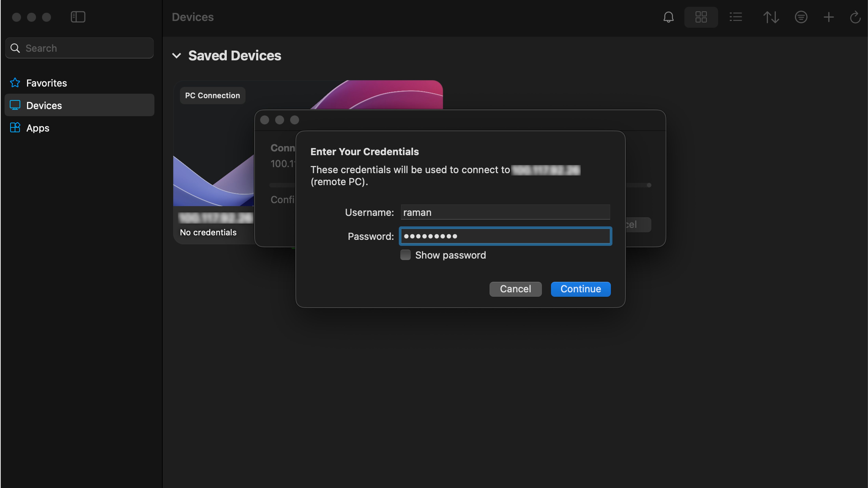Viewport: 868px width, 488px height.
Task: Select Devices in the sidebar
Action: pyautogui.click(x=44, y=105)
